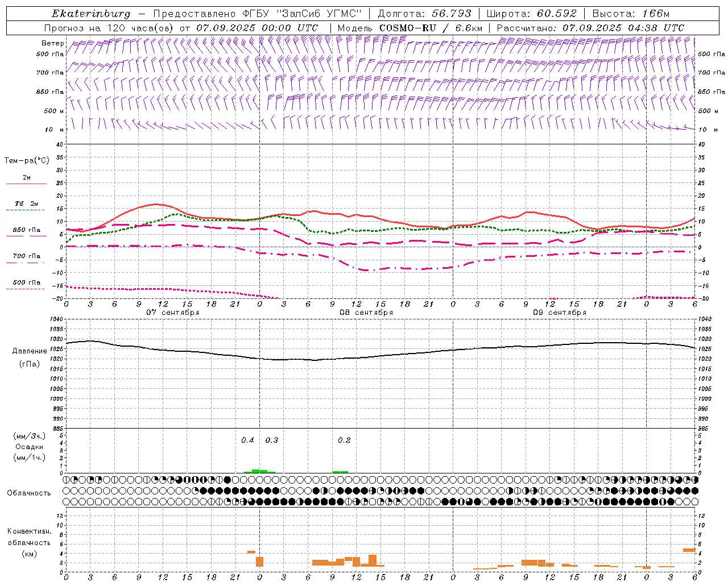Click the '08 сентября' date label
The height and width of the screenshot is (582, 728).
pyautogui.click(x=366, y=313)
